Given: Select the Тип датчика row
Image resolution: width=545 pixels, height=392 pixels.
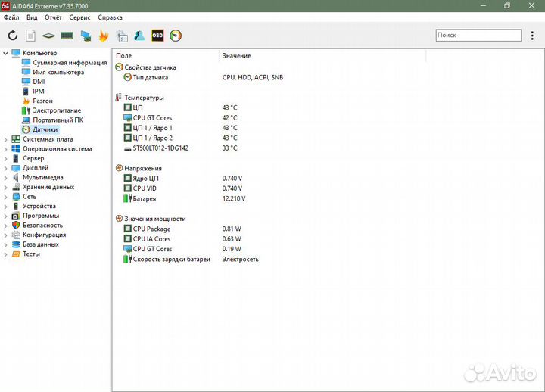Looking at the screenshot, I should 204,77.
